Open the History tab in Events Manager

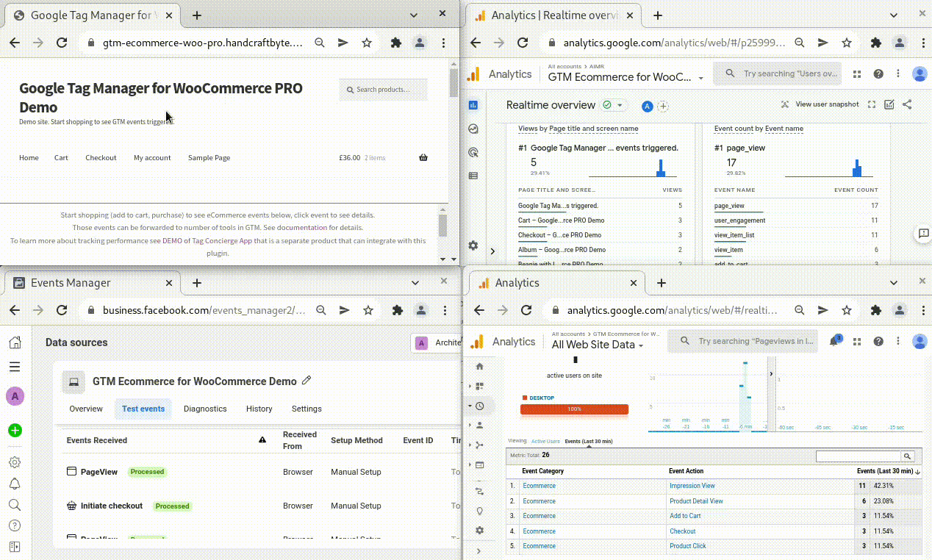(x=259, y=409)
